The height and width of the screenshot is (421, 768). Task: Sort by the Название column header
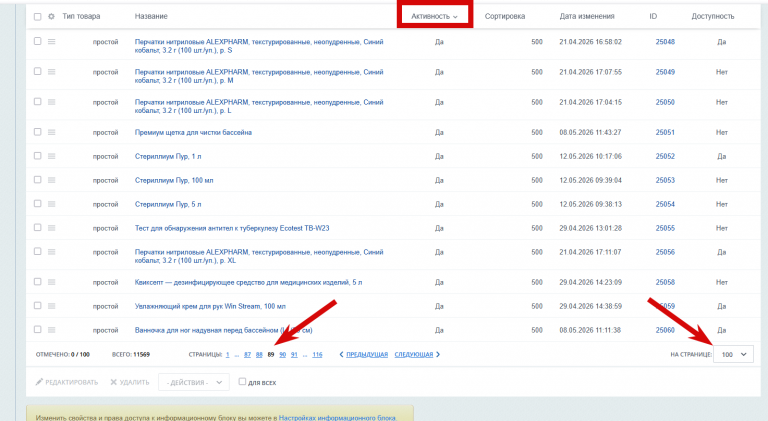(151, 16)
